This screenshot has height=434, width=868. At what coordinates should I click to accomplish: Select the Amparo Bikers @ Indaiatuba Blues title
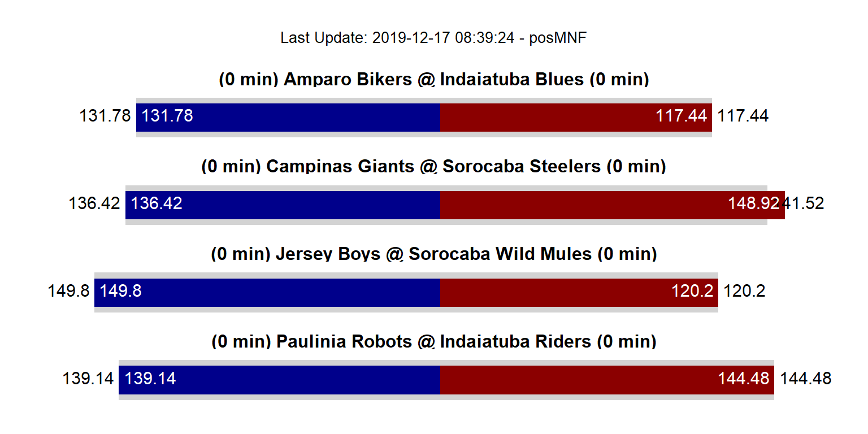(433, 80)
